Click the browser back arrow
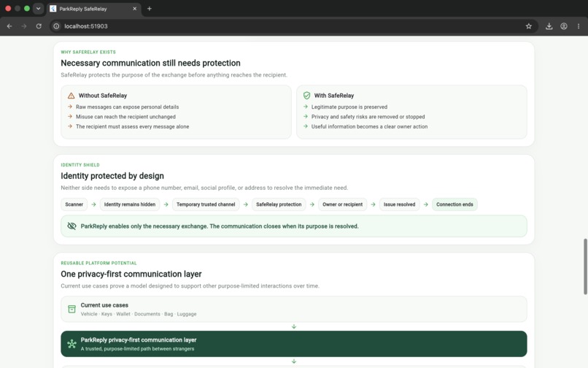This screenshot has width=588, height=368. point(9,26)
